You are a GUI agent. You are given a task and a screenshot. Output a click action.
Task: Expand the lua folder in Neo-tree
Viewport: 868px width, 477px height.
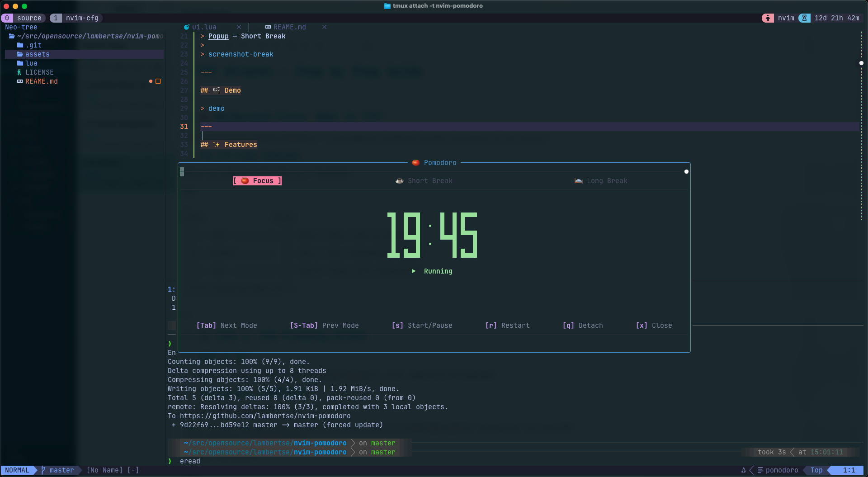point(31,63)
